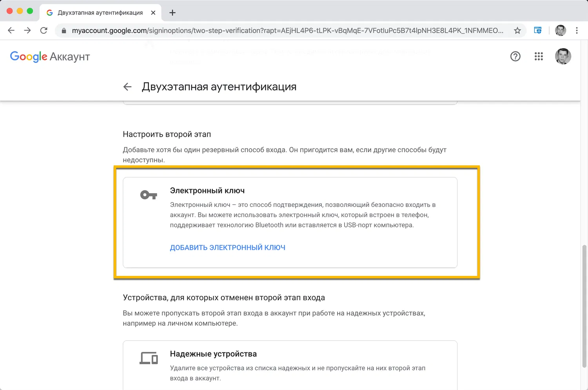This screenshot has width=588, height=390.
Task: Click ДОБАВИТЬ ЭЛЕКТРОННЫЙ КЛЮЧ link
Action: (x=227, y=248)
